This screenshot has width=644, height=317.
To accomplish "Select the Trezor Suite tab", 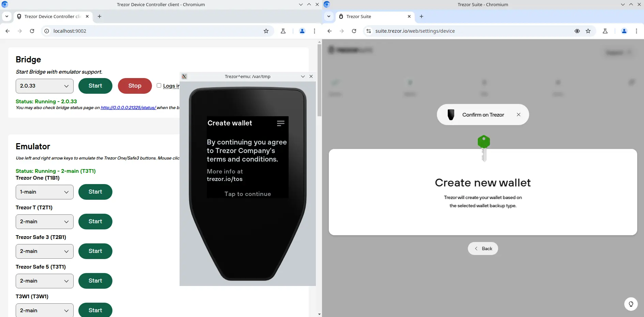I will click(x=375, y=16).
